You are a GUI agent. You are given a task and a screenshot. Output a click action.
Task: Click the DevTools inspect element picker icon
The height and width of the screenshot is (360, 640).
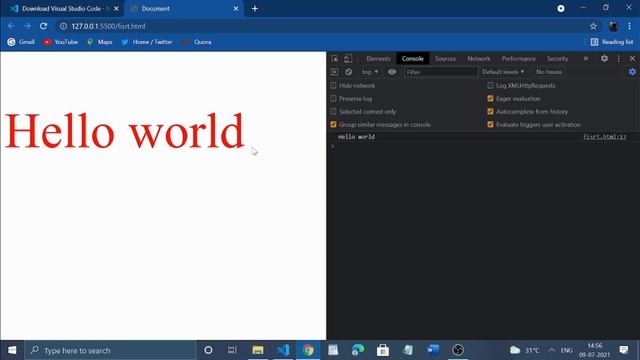click(x=335, y=59)
